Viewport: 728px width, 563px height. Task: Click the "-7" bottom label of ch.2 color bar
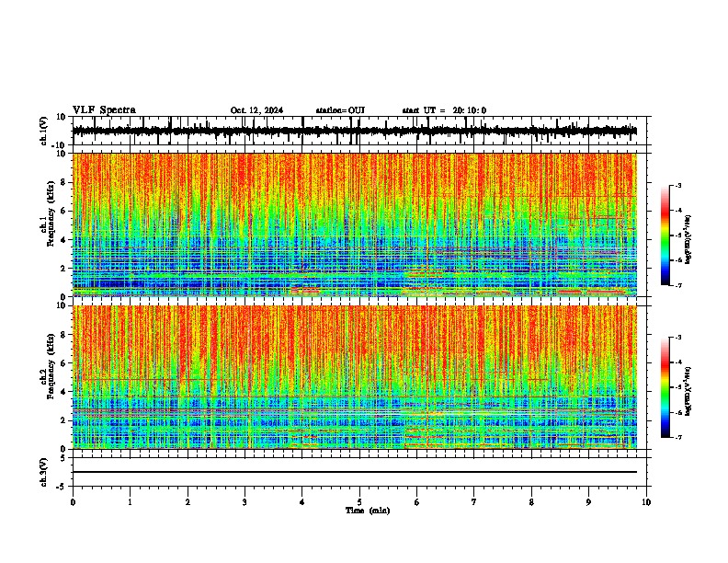[x=677, y=437]
